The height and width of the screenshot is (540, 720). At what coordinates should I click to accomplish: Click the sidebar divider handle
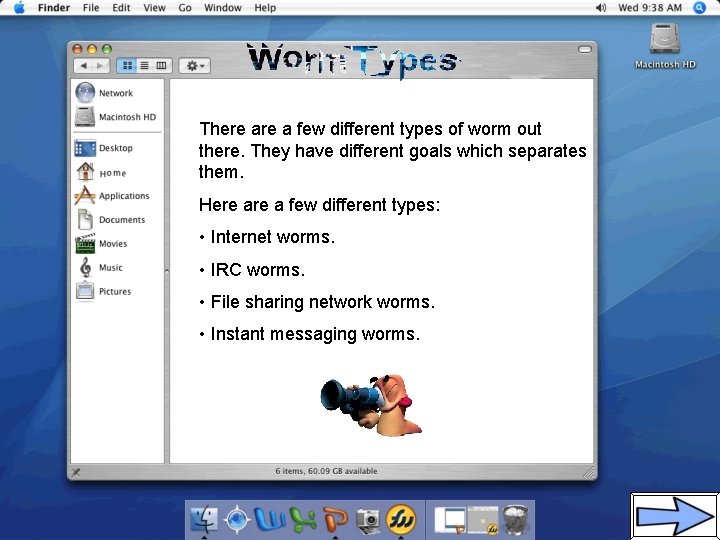[x=167, y=271]
